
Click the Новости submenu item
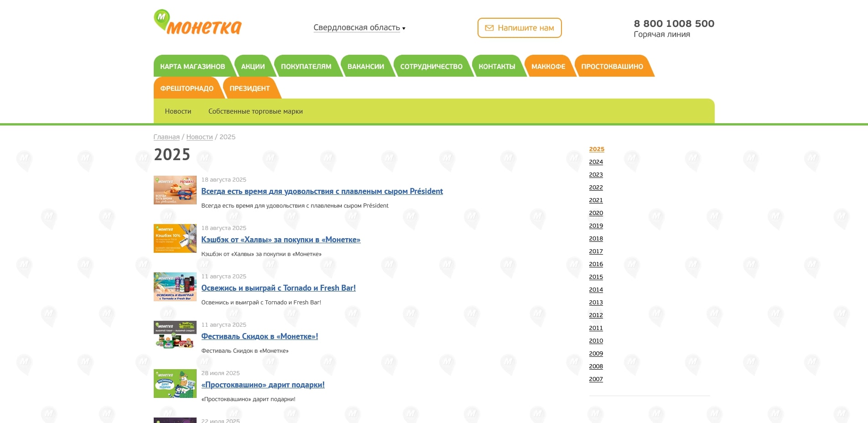178,111
